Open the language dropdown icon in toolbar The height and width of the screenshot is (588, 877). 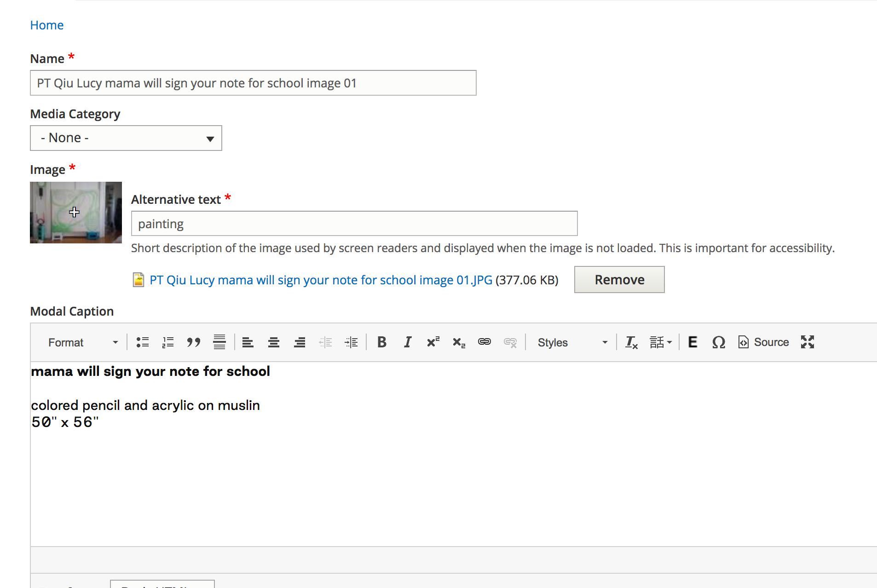661,342
